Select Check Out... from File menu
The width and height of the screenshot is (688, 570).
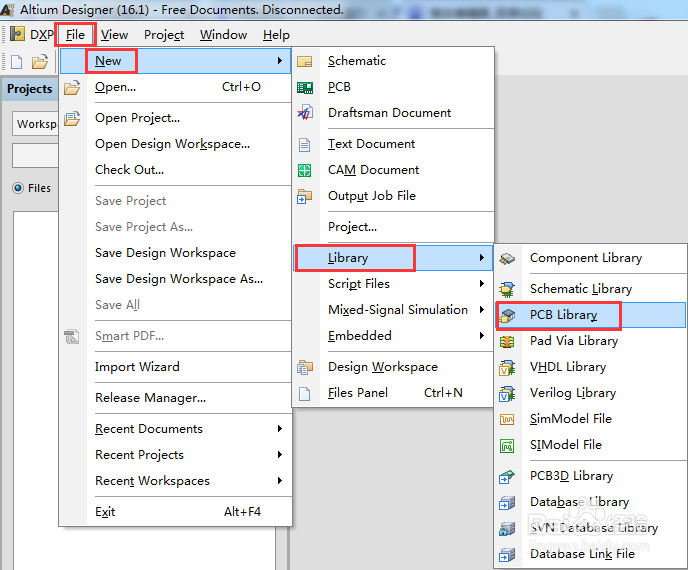tap(129, 170)
